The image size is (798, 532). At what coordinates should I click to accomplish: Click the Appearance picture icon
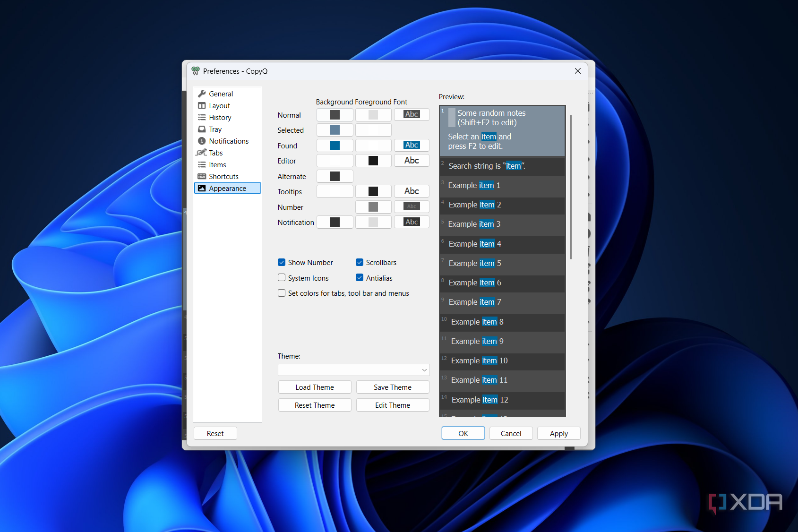(202, 188)
